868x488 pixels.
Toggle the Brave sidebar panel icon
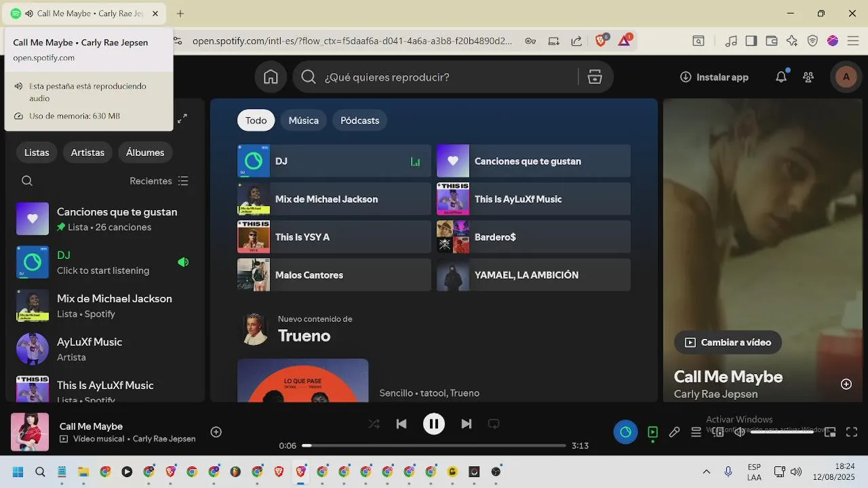(751, 41)
